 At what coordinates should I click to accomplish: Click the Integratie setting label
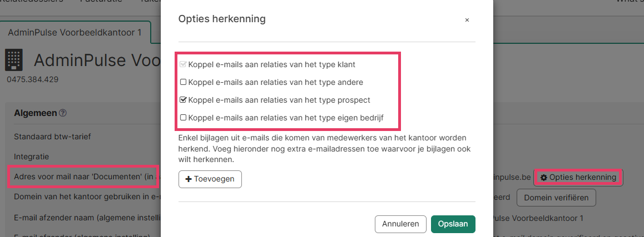[x=31, y=157]
